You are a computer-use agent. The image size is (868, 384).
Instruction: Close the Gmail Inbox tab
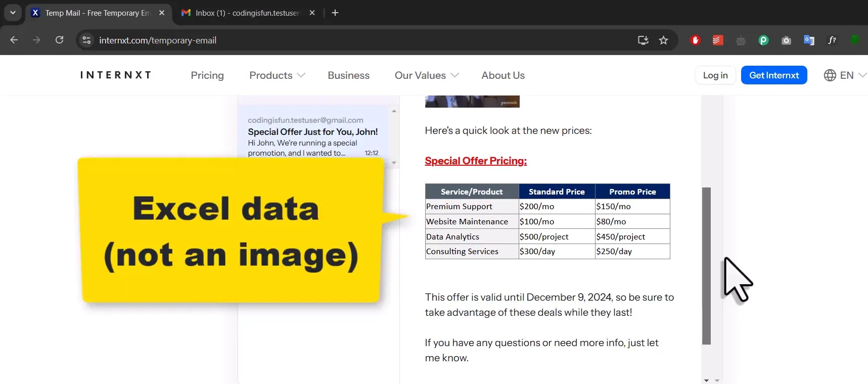tap(312, 13)
